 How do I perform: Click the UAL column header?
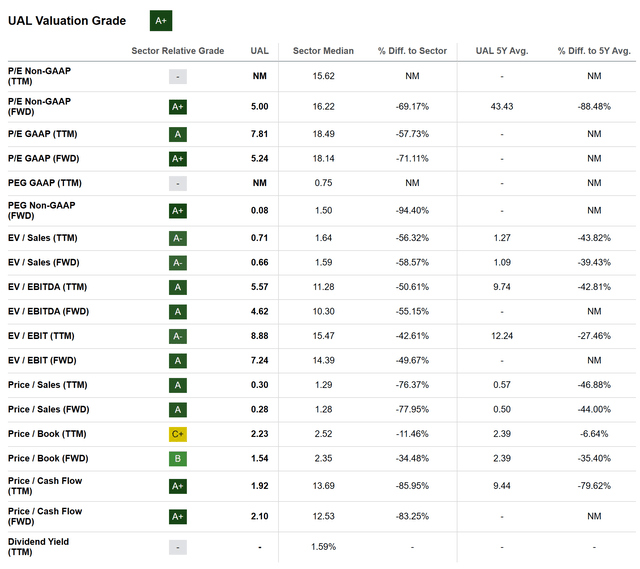coord(260,51)
